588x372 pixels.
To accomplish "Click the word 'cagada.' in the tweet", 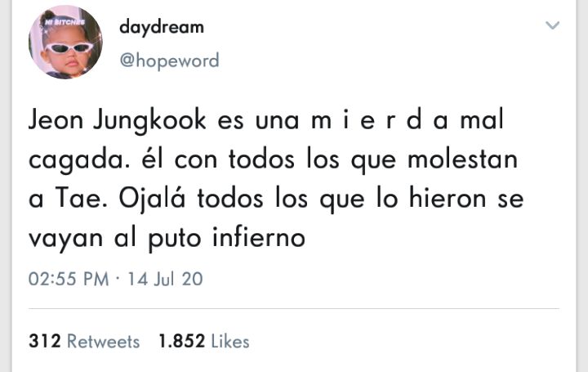I will [79, 161].
